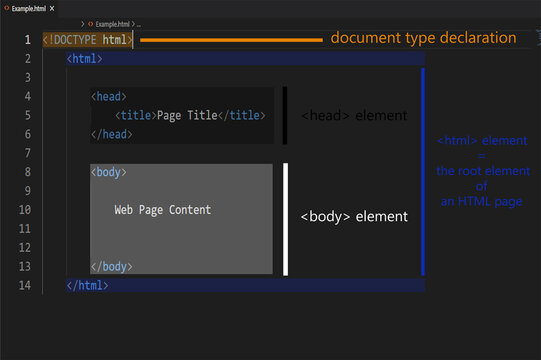Click the 'Page Title' text inside title

click(x=187, y=115)
